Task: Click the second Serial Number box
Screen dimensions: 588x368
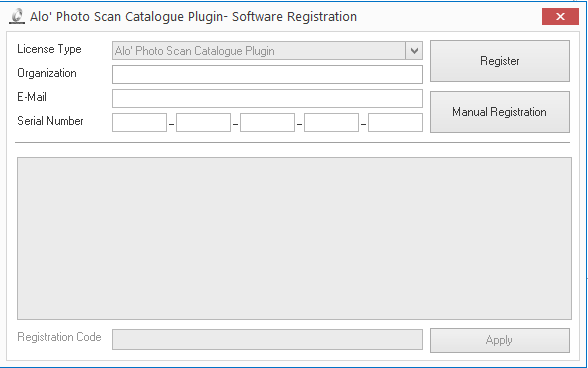Action: [203, 123]
